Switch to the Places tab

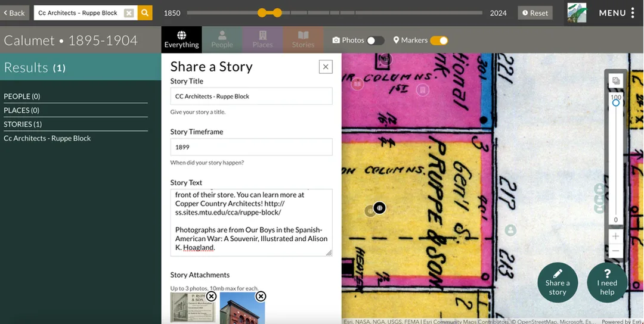[262, 40]
